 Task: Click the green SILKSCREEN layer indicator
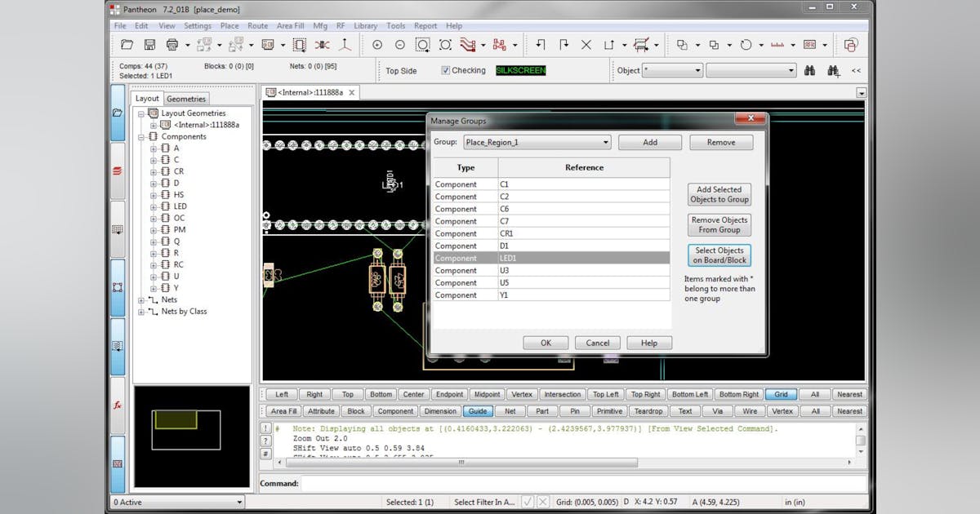tap(519, 70)
